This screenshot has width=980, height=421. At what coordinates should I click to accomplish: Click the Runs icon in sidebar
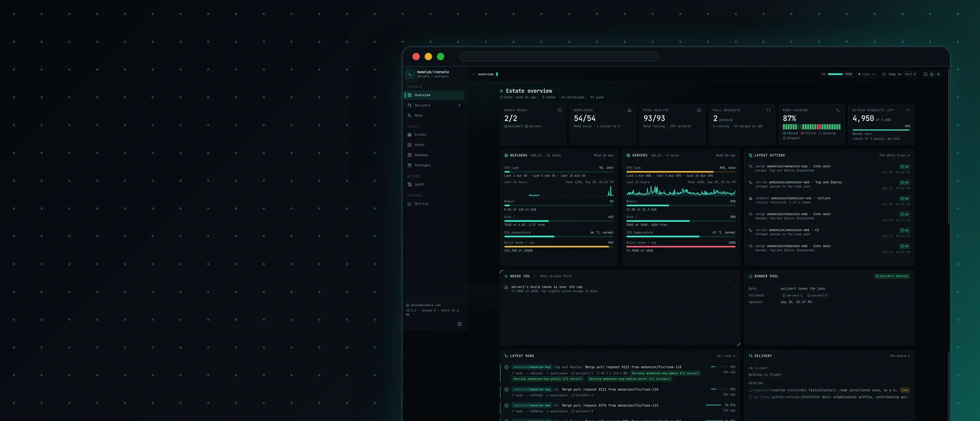pos(409,115)
